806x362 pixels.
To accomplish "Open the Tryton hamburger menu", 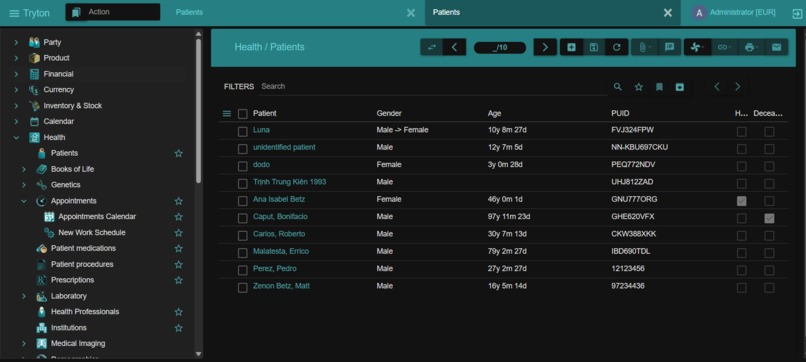I will [14, 13].
